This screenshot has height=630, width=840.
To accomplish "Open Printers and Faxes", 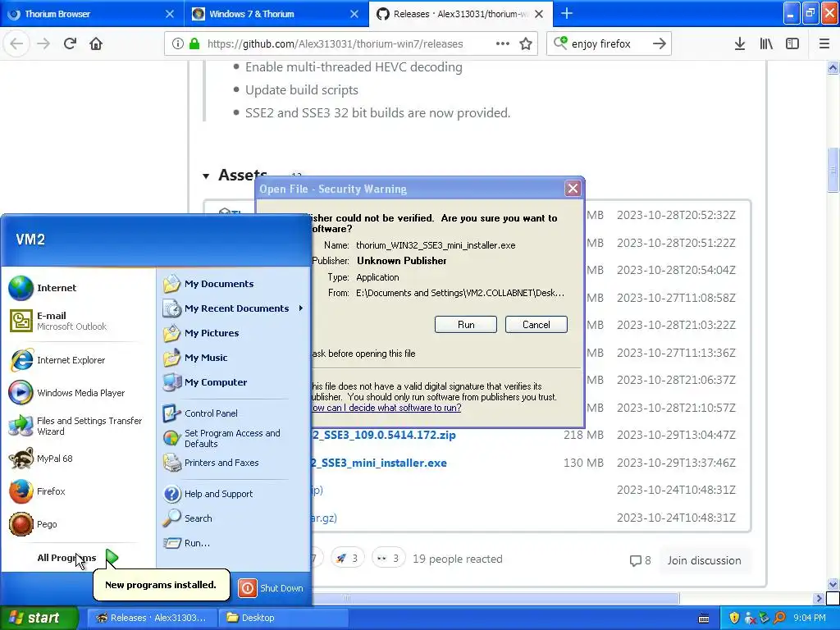I will click(234, 463).
